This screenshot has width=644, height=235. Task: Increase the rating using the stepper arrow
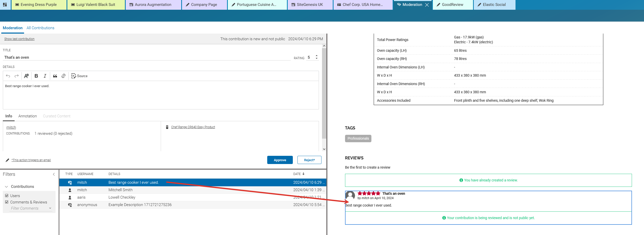[x=317, y=56]
